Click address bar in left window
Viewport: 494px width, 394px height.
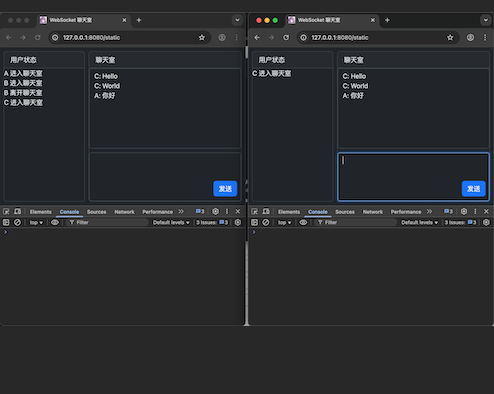[x=130, y=37]
